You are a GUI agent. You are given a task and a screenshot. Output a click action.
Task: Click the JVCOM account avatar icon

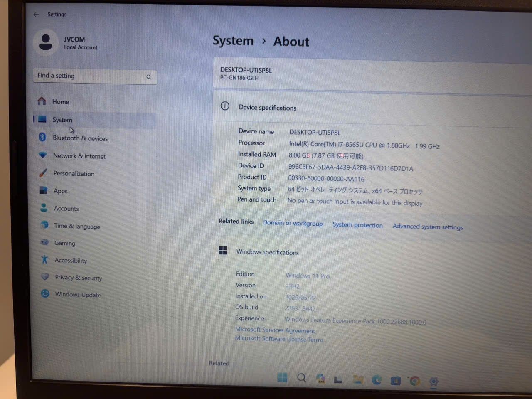pos(45,42)
